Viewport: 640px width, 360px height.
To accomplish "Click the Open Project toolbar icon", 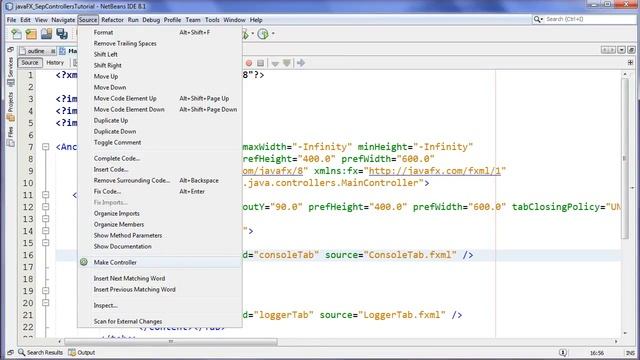I will click(x=47, y=34).
